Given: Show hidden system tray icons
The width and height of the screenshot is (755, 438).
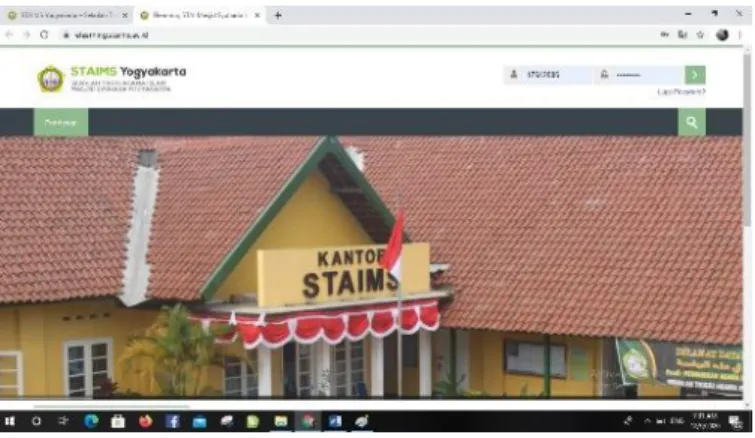Looking at the screenshot, I should (x=648, y=421).
